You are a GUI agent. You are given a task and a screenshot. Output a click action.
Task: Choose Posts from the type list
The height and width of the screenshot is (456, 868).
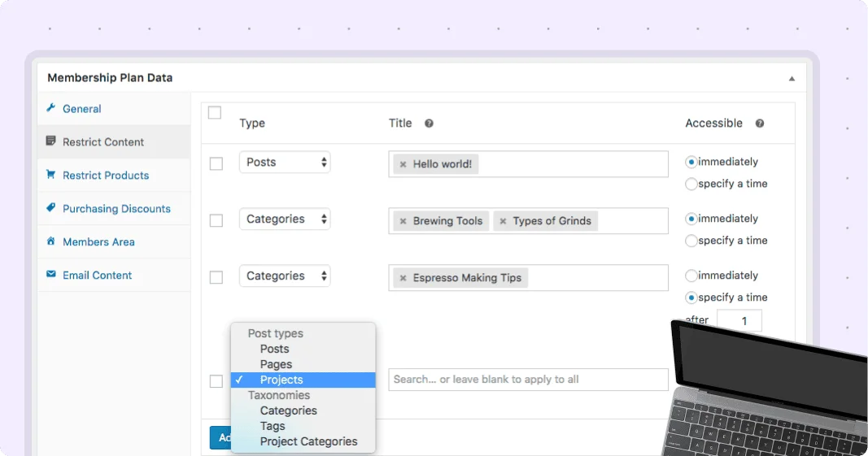tap(303, 350)
